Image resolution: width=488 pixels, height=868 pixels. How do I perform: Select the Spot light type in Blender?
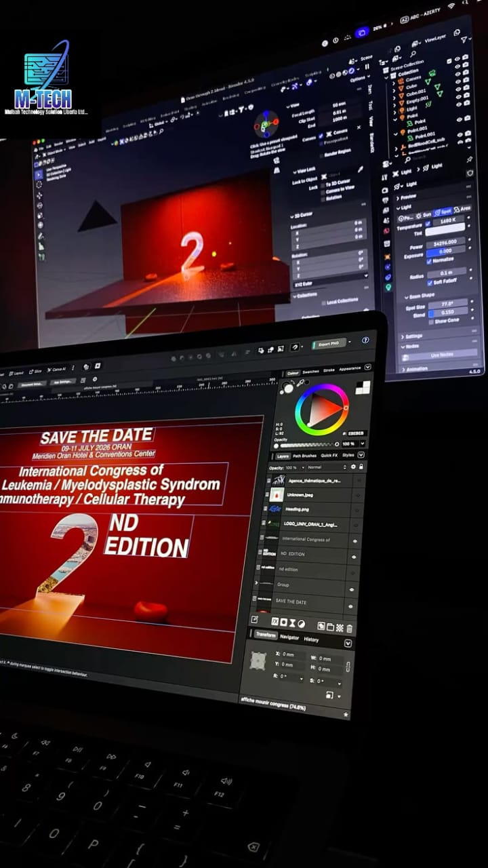pyautogui.click(x=443, y=212)
